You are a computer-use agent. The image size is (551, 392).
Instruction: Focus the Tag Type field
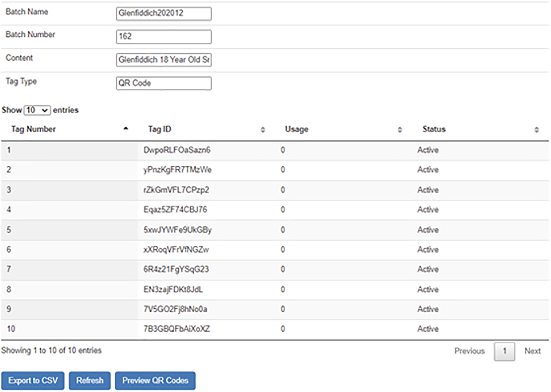click(163, 83)
